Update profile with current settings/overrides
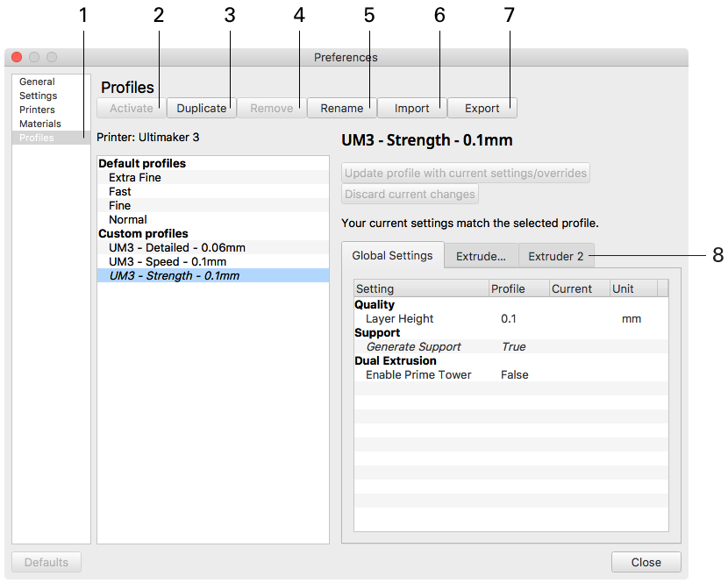728x583 pixels. [465, 173]
